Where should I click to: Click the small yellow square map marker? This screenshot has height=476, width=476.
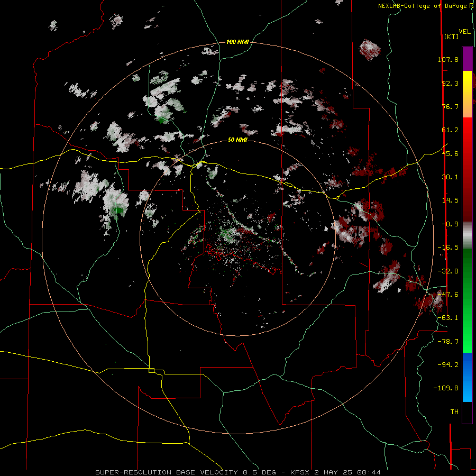pyautogui.click(x=151, y=370)
